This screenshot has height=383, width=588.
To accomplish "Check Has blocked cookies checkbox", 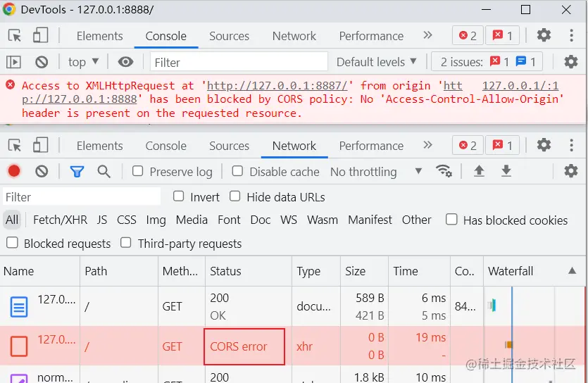I will click(451, 220).
